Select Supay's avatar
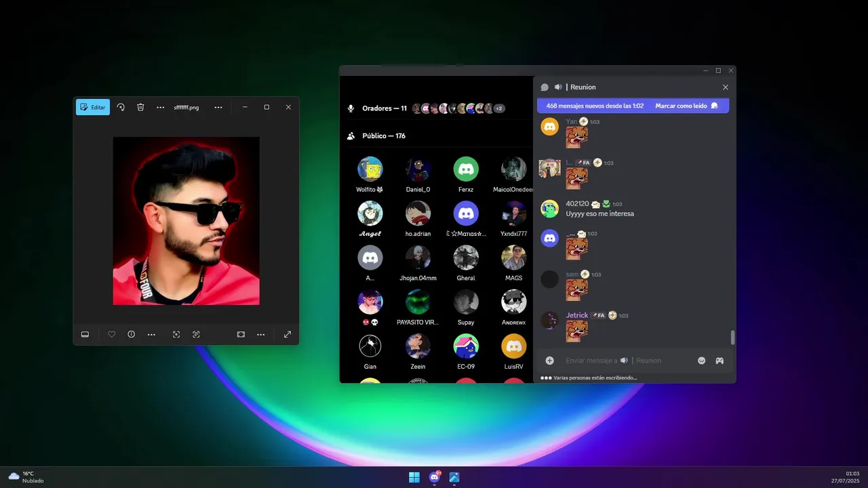This screenshot has width=868, height=488. (466, 302)
